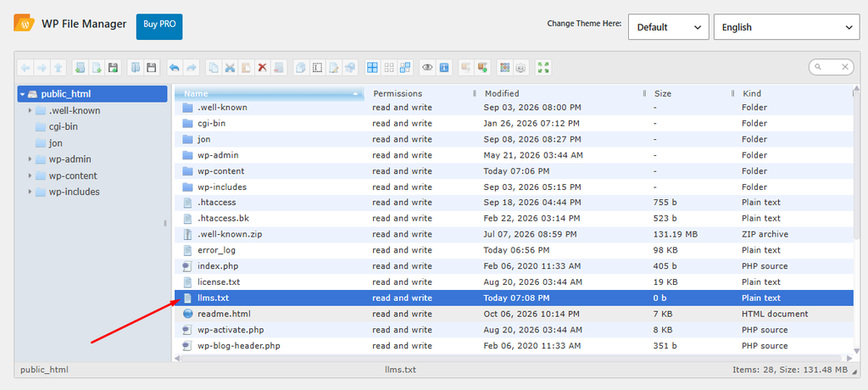Viewport: 868px width, 390px height.
Task: Click the Sort toolbar icon
Action: (x=520, y=68)
